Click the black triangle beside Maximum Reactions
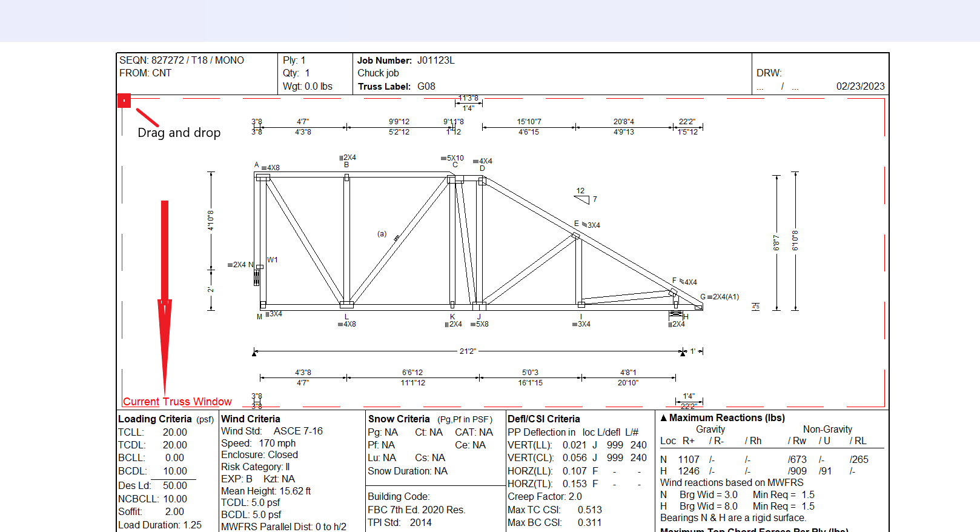980x532 pixels. point(664,418)
